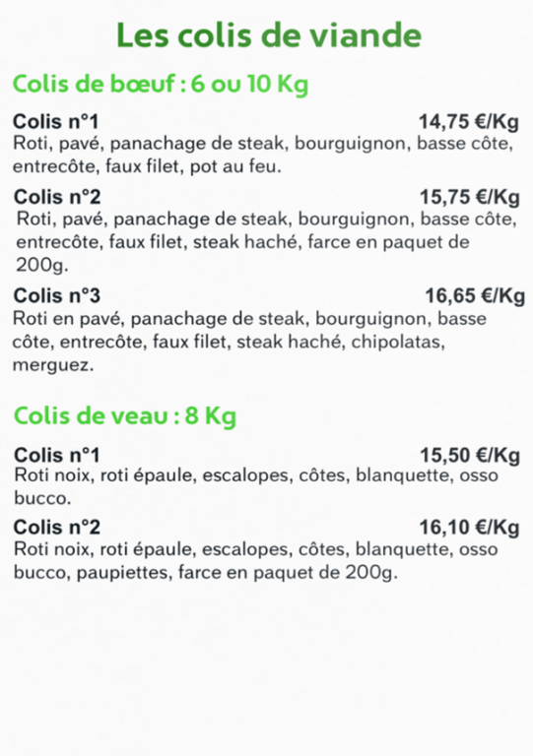Click the 16,65 €/Kg price

point(475,295)
